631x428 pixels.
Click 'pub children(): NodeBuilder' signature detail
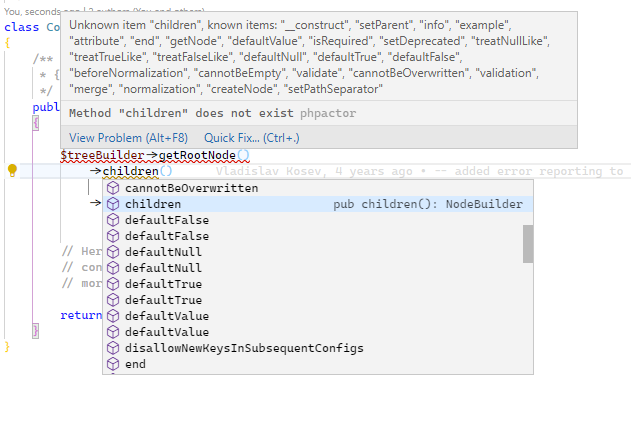[428, 204]
